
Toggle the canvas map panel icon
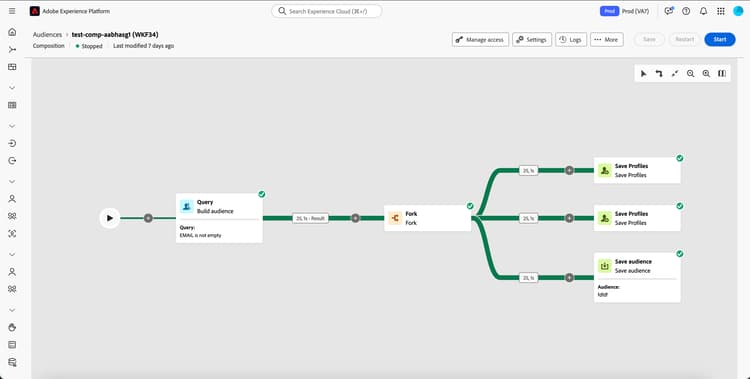coord(722,73)
